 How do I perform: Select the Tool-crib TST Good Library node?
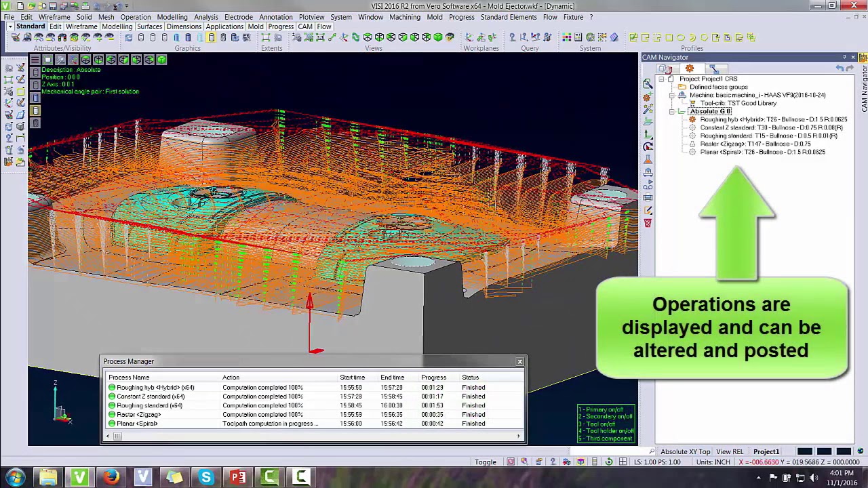point(738,103)
